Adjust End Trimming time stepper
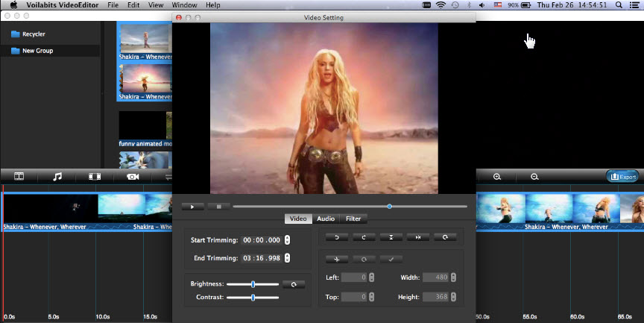 (x=288, y=258)
